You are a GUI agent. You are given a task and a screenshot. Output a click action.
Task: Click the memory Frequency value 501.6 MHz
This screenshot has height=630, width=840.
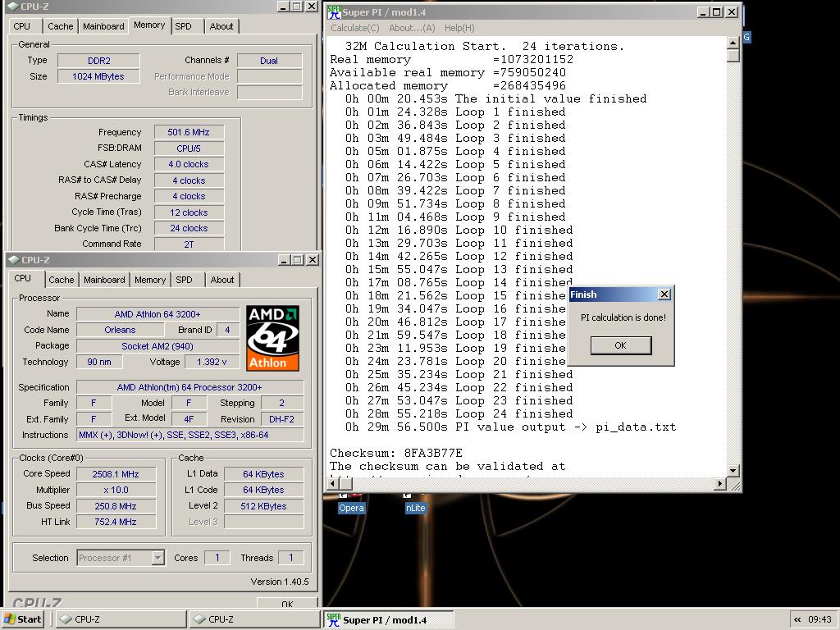(189, 132)
